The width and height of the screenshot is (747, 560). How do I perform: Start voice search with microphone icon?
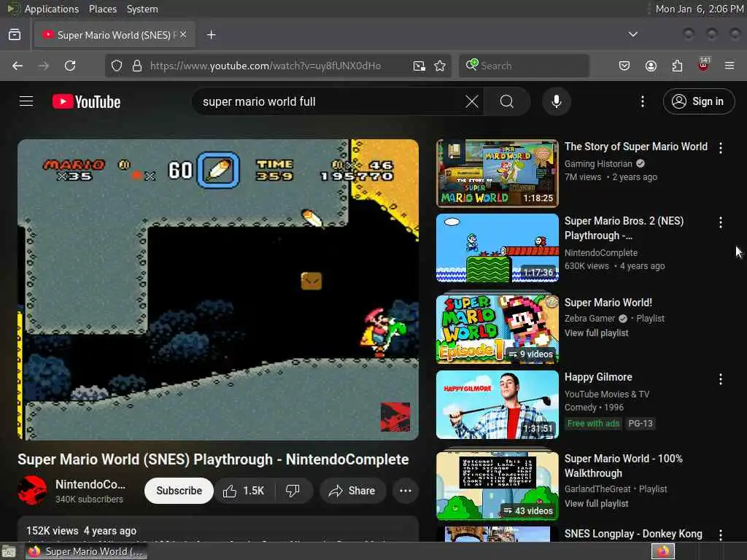(557, 101)
